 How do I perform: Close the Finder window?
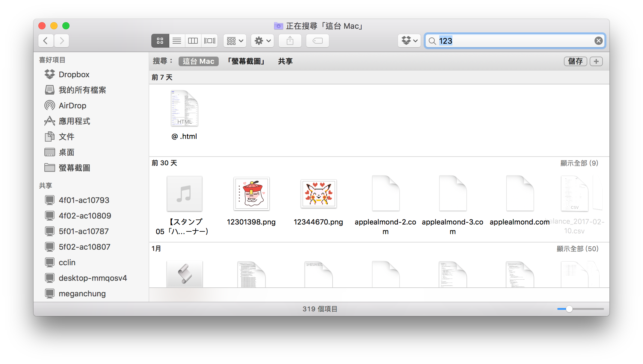[42, 26]
